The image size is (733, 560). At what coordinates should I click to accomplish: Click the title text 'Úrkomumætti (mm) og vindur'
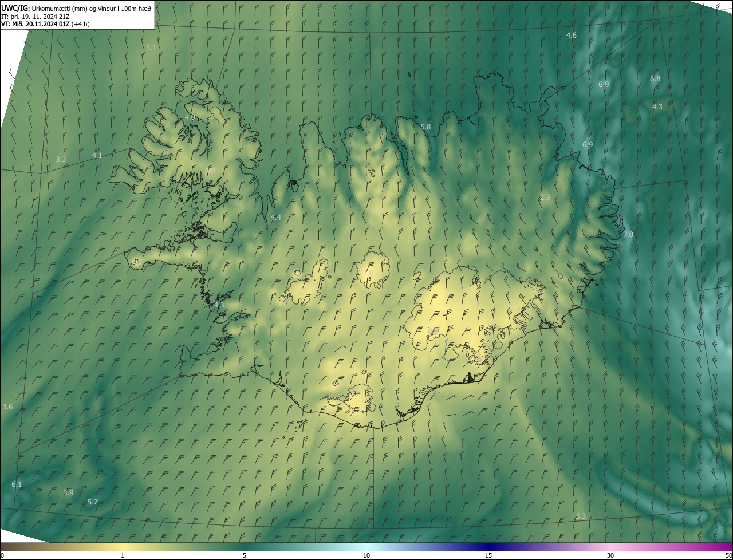[x=74, y=8]
